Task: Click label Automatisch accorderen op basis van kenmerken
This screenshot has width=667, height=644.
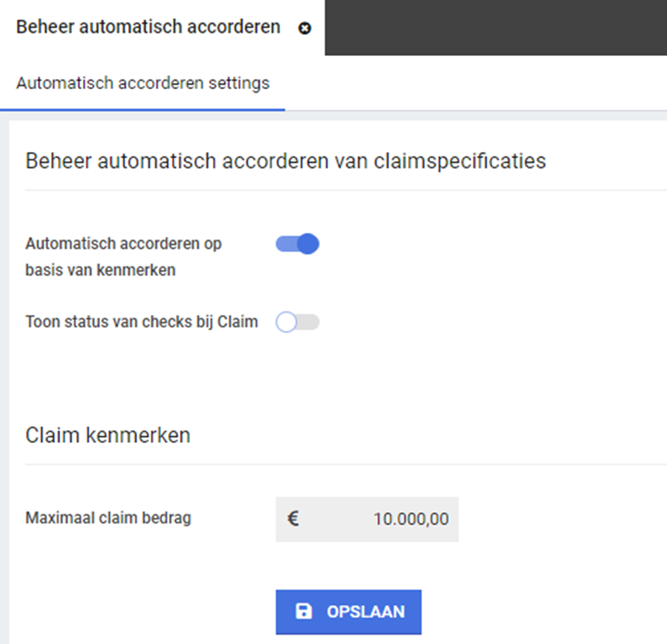Action: coord(123,257)
